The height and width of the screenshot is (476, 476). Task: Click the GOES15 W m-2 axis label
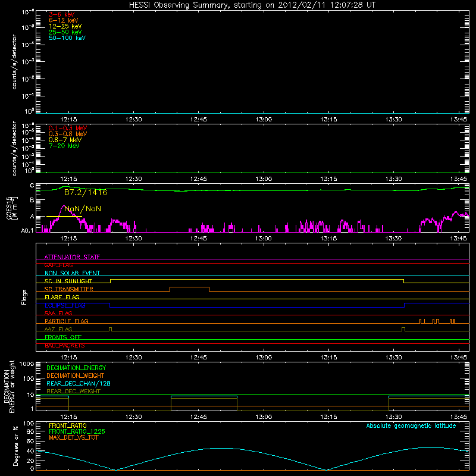click(12, 208)
